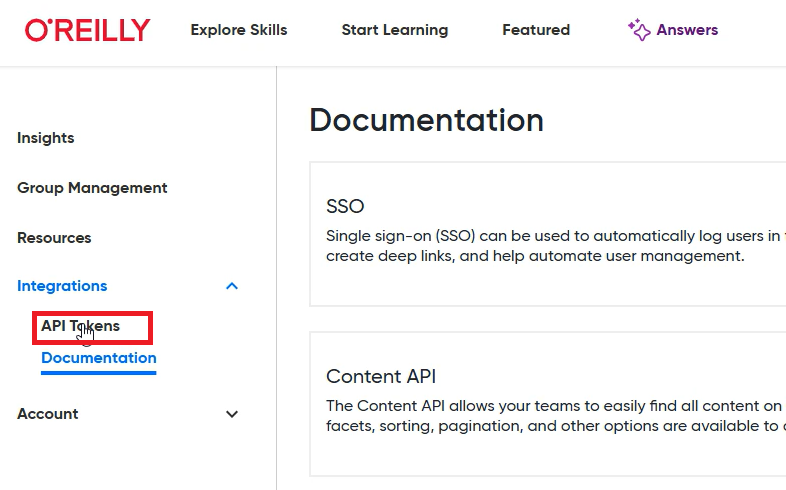Open the Start Learning menu

(395, 30)
